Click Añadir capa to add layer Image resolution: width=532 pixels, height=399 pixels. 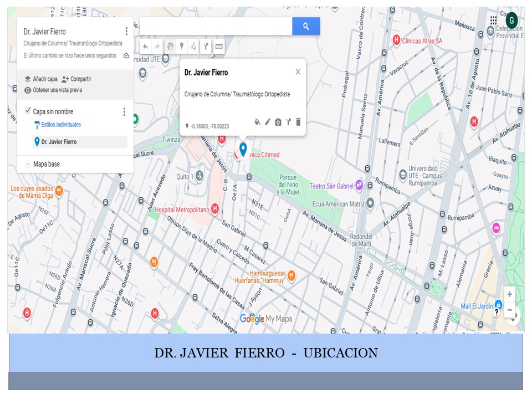[x=41, y=79]
